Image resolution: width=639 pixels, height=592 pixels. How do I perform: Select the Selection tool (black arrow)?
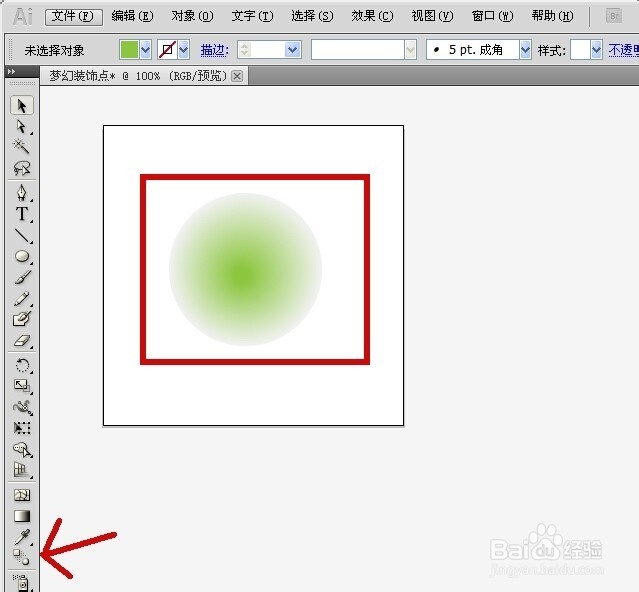22,106
